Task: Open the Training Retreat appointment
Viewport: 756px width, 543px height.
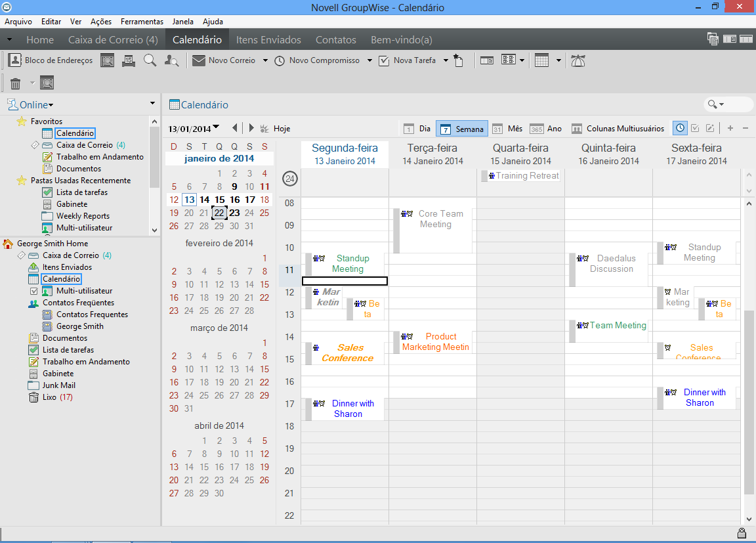Action: point(525,175)
